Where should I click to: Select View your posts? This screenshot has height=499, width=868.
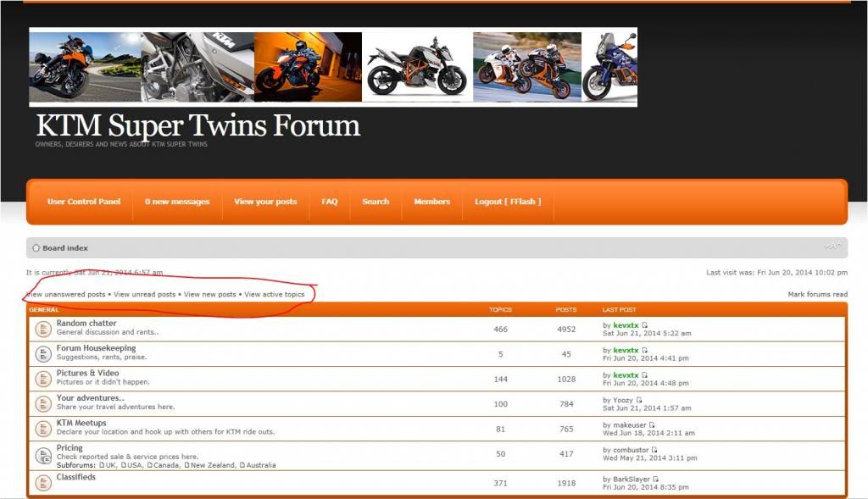265,202
